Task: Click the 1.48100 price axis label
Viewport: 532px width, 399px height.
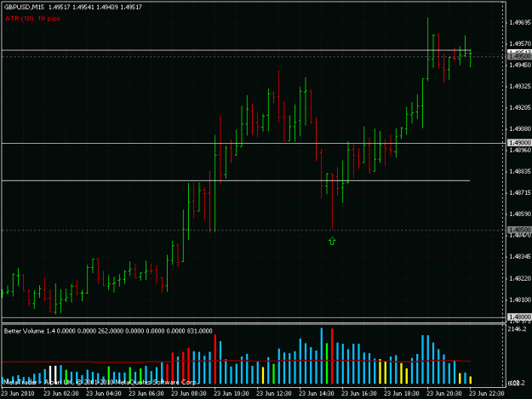Action: coord(520,299)
